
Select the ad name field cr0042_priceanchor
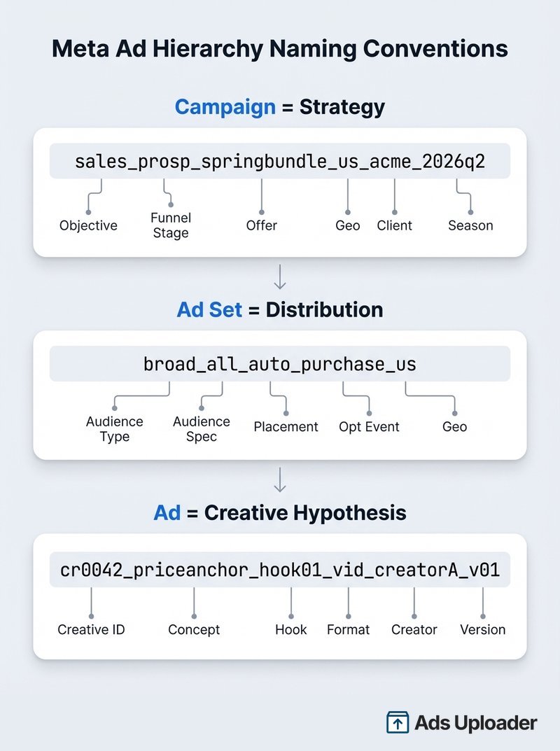280,569
